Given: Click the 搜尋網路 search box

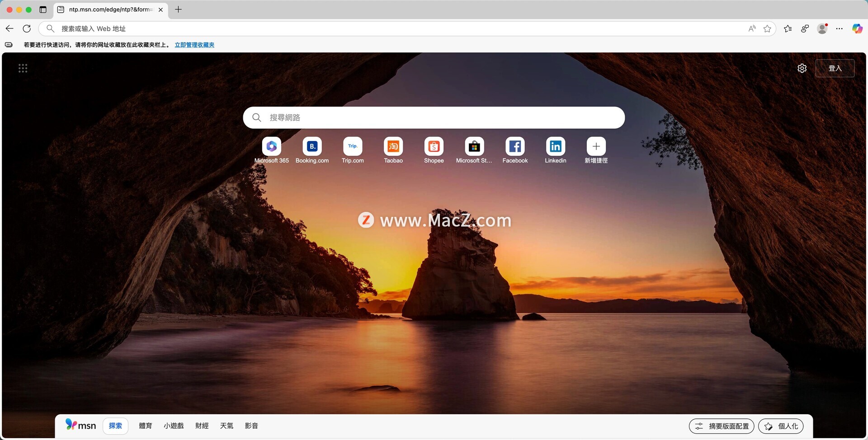Looking at the screenshot, I should 434,117.
